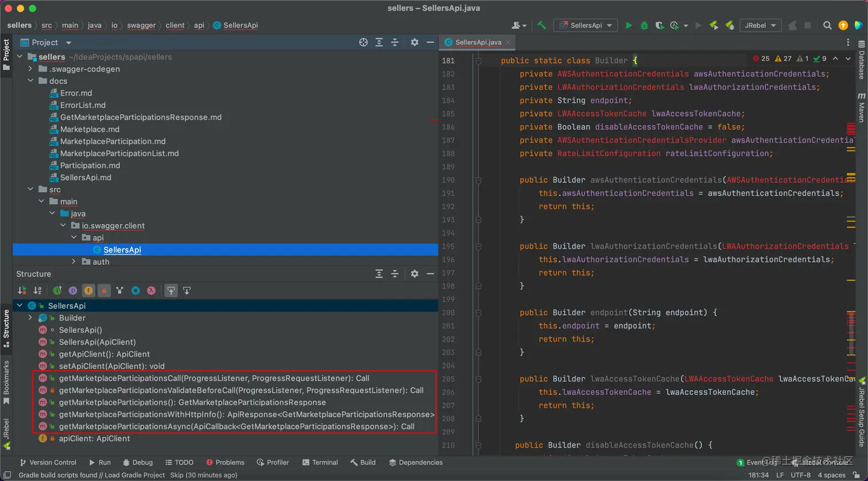This screenshot has width=868, height=481.
Task: Click Expand All in the Structure panel header
Action: tap(379, 274)
